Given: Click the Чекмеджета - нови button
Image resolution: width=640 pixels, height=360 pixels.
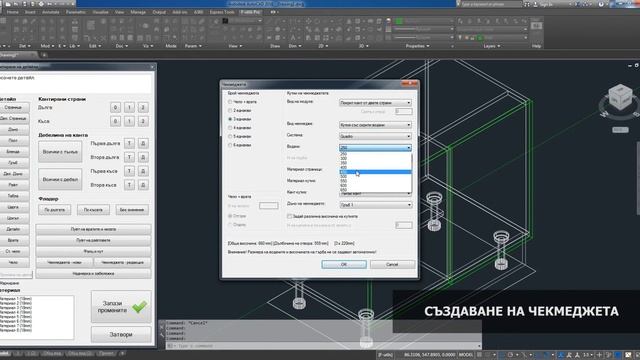Looking at the screenshot, I should [x=64, y=262].
